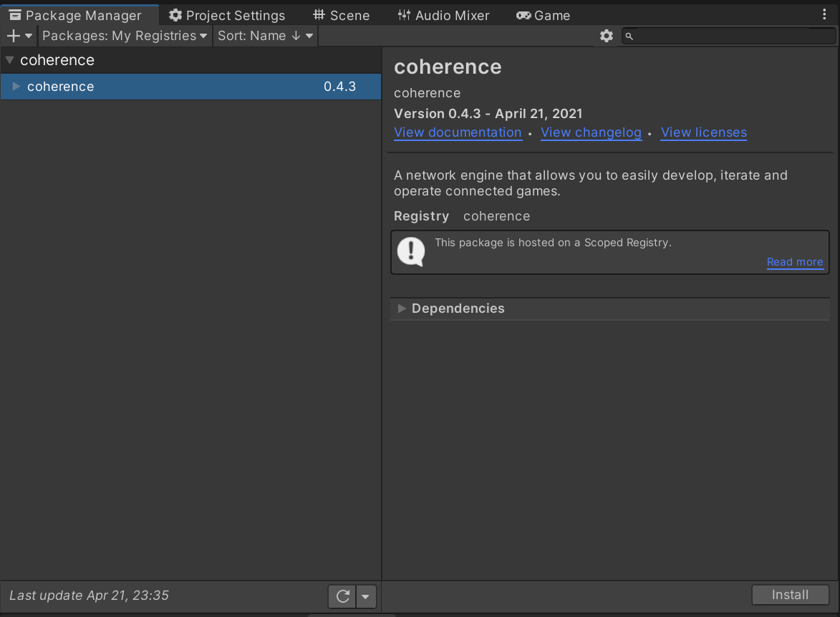Switch to the Package Manager tab
The image size is (840, 617).
(79, 15)
